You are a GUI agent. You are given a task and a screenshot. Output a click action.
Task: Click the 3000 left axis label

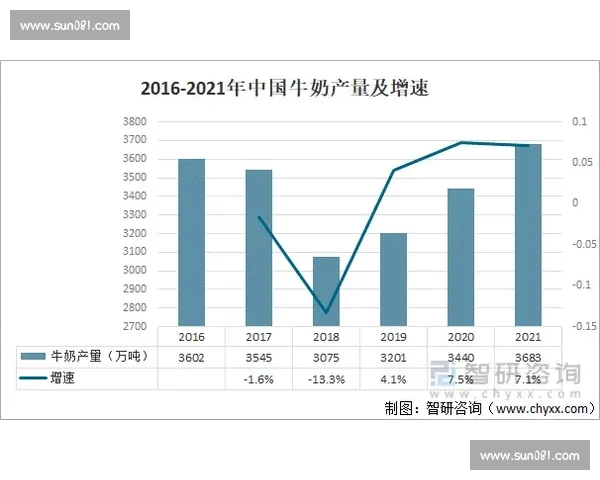[135, 270]
